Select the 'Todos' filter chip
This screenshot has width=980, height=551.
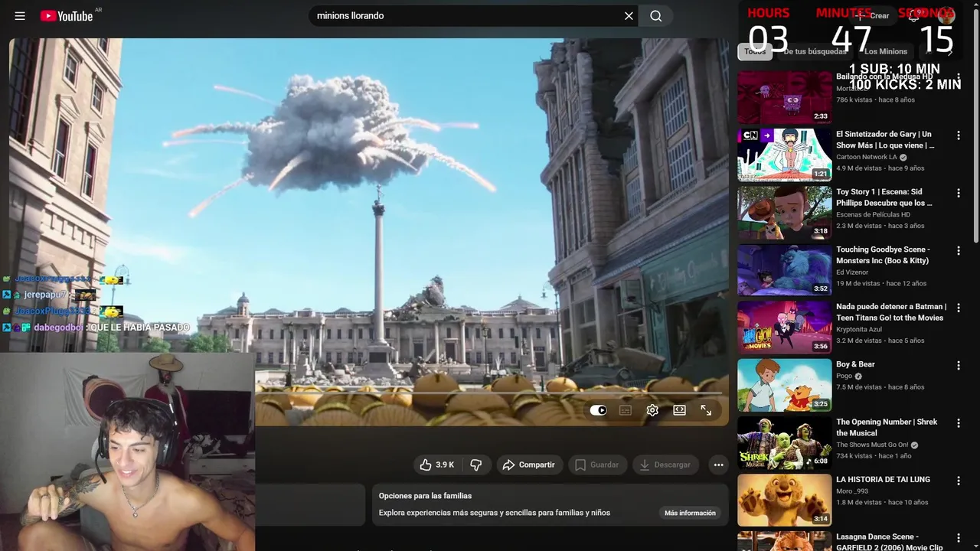[755, 51]
